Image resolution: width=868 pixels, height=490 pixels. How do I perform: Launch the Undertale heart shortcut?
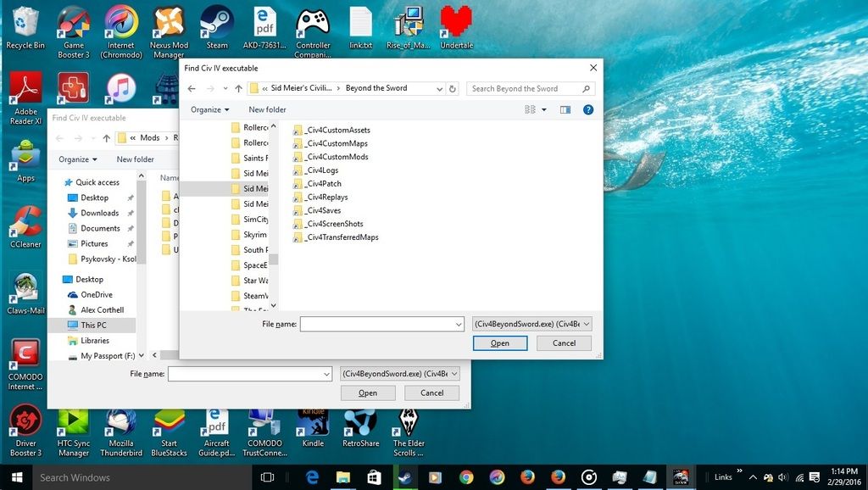pos(456,28)
